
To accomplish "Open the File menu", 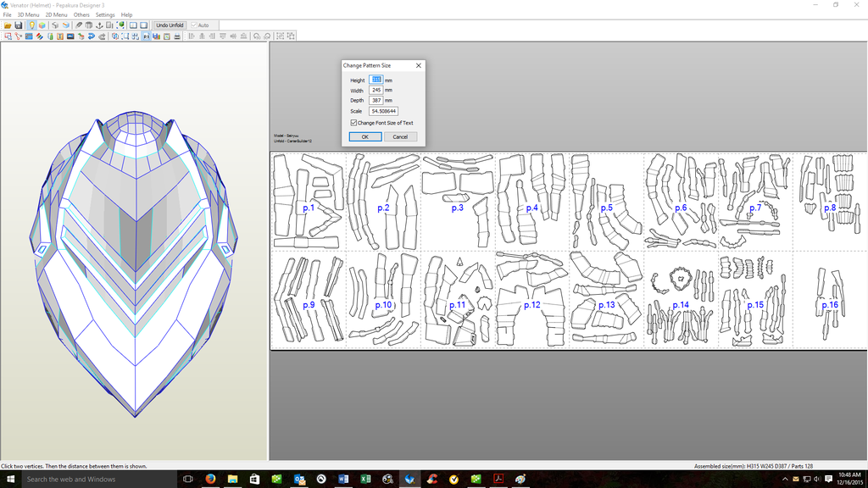I will 7,15.
